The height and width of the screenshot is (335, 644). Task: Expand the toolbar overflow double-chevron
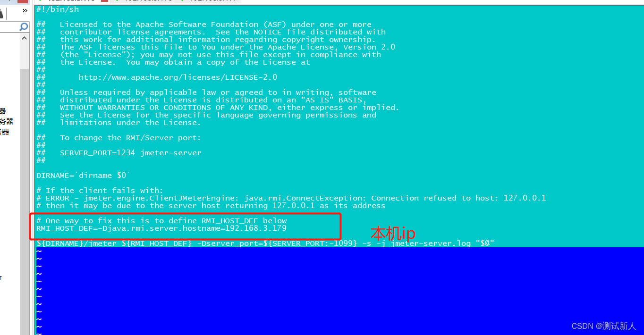coord(25,10)
